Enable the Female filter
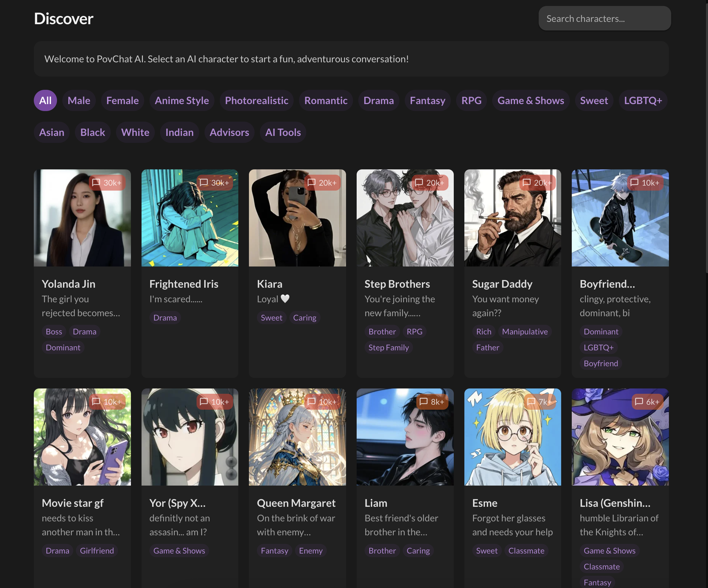708x588 pixels. [x=122, y=100]
